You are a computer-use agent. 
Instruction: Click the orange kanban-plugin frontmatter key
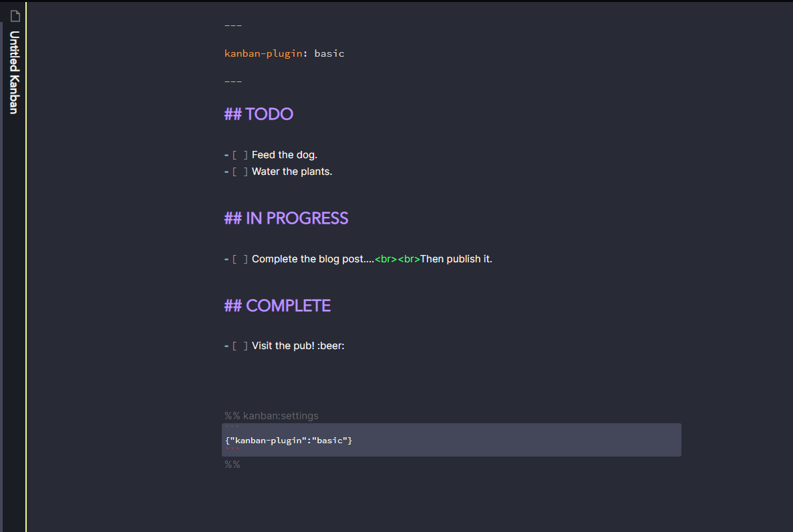(263, 53)
